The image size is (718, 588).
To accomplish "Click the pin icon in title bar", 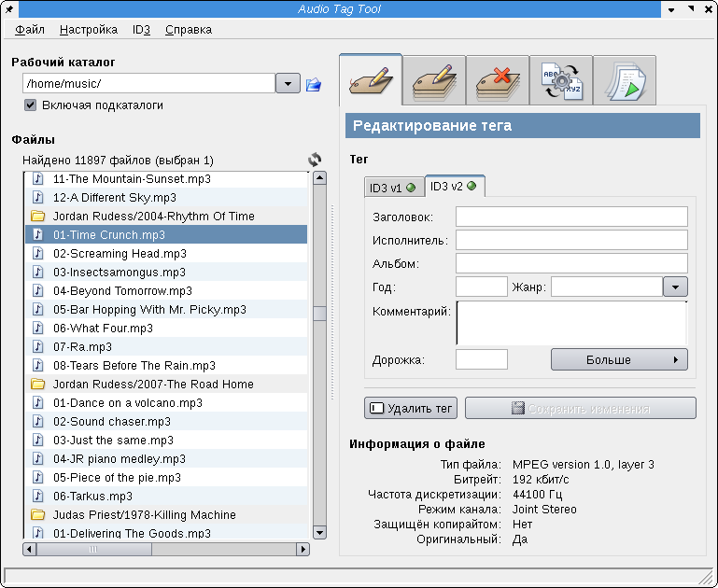I will tap(9, 9).
